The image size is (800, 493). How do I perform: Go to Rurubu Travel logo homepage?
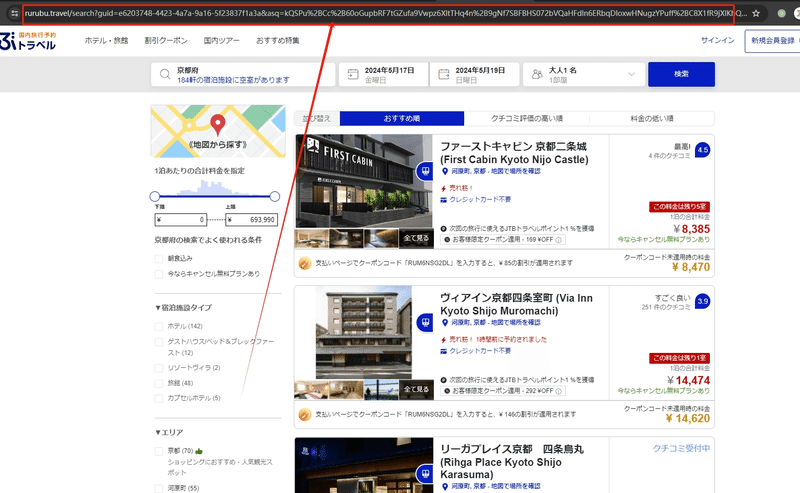[x=28, y=41]
